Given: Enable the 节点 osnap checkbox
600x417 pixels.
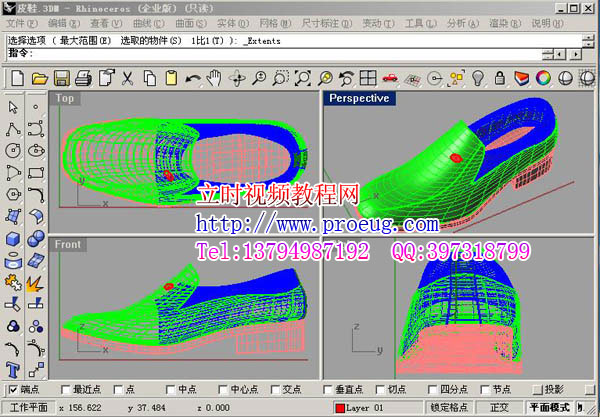Looking at the screenshot, I should coord(485,390).
